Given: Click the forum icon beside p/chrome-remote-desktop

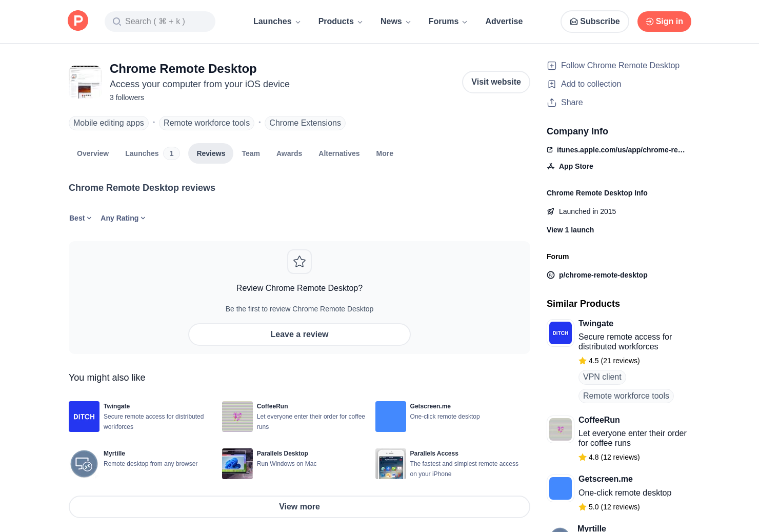Looking at the screenshot, I should (551, 275).
